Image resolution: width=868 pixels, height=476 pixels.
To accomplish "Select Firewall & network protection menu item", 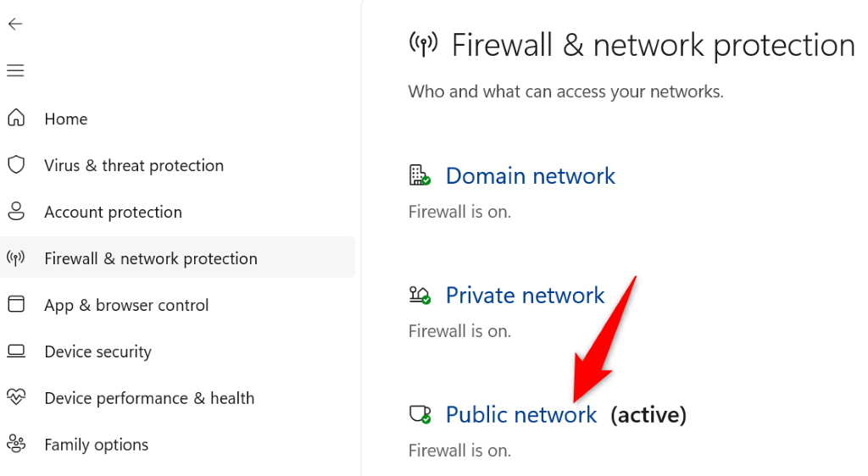I will pyautogui.click(x=151, y=258).
